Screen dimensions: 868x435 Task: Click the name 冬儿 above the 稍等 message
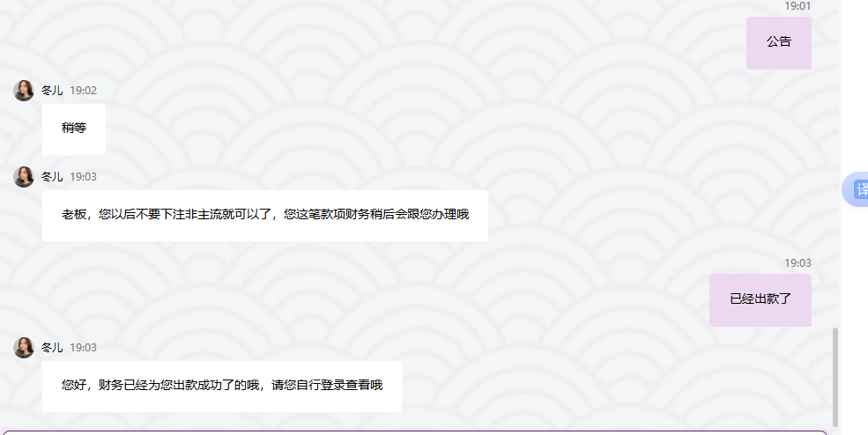pyautogui.click(x=52, y=90)
